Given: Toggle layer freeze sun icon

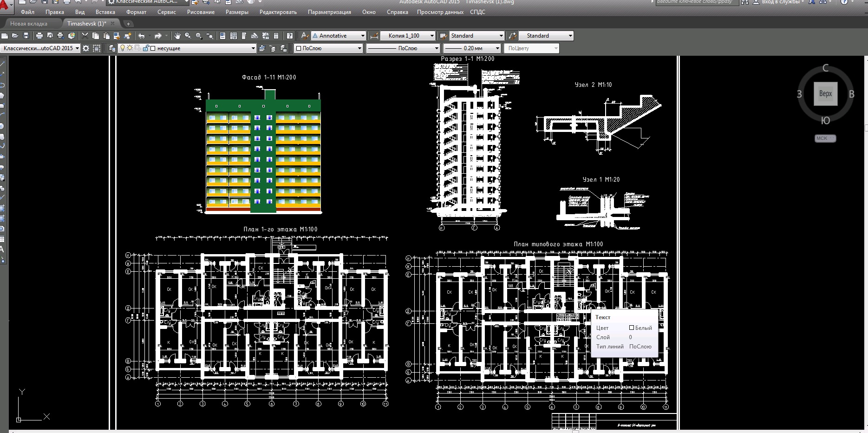Looking at the screenshot, I should coord(130,48).
